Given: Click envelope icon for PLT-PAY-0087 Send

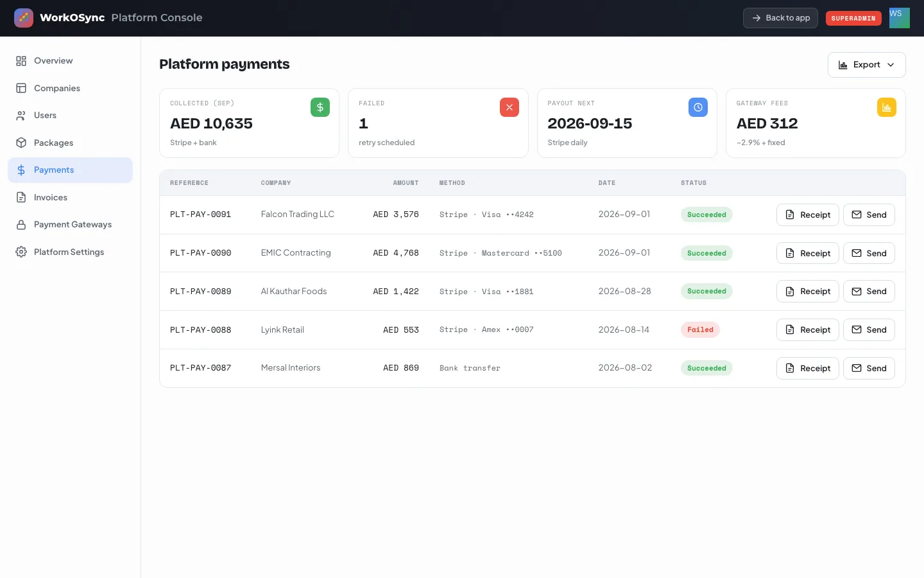Looking at the screenshot, I should click(x=857, y=368).
